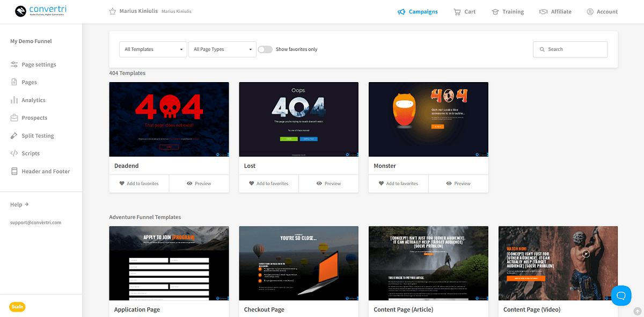Screen dimensions: 644x317
Task: Open the Account menu
Action: pos(602,12)
